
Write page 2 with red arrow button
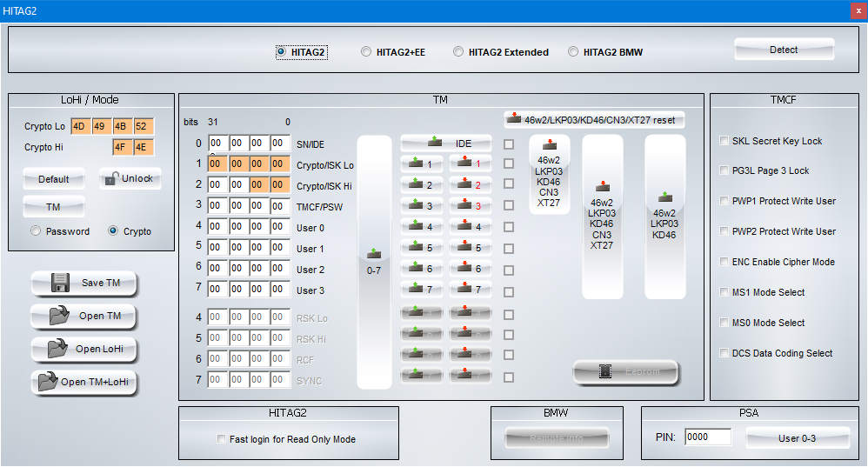[470, 185]
